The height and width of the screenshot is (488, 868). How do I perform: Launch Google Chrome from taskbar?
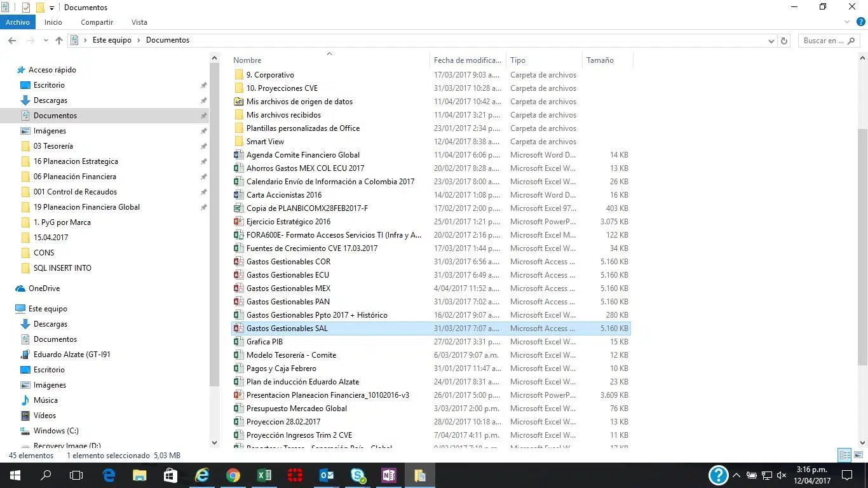coord(233,475)
